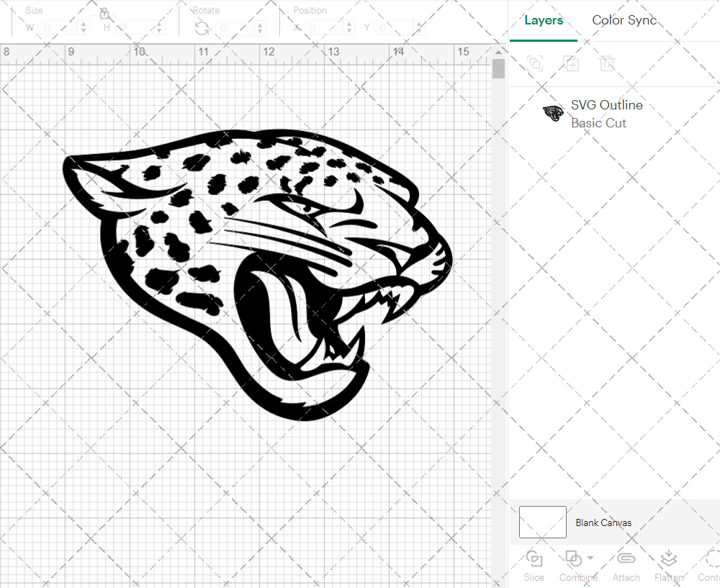Click the Slice tool icon

[x=534, y=558]
